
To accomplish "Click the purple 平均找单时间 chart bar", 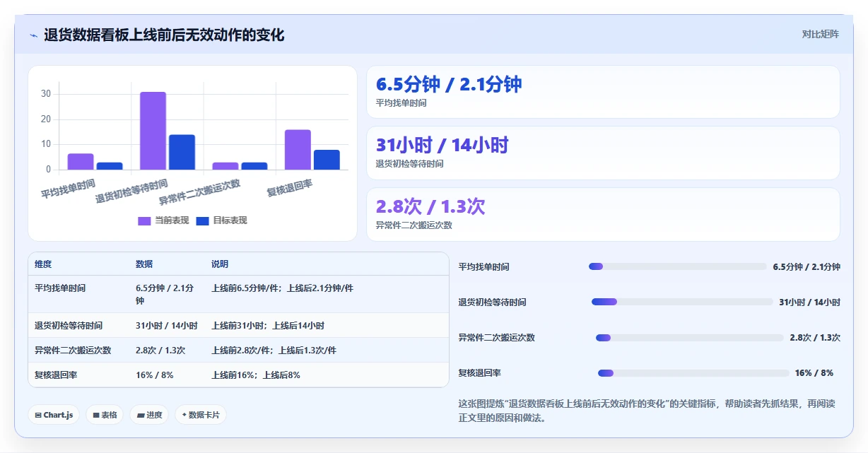I will click(81, 162).
